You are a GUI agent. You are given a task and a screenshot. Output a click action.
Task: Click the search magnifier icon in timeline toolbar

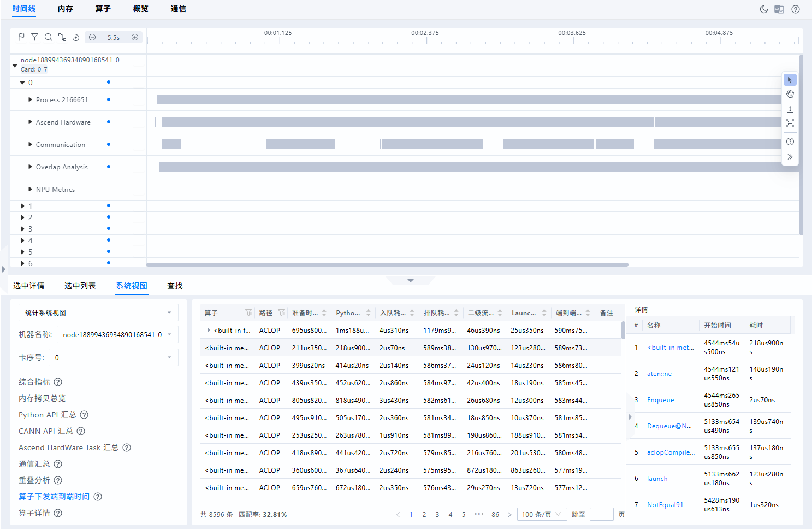[49, 37]
